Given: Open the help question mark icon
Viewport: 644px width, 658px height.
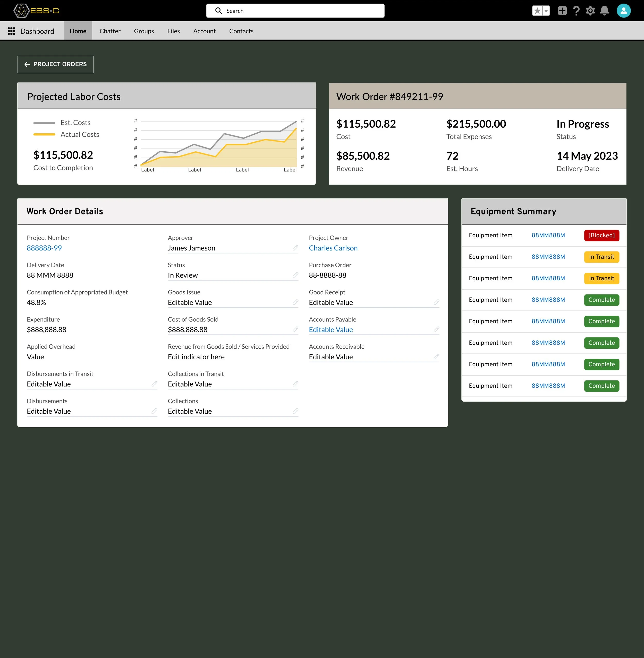Looking at the screenshot, I should (576, 11).
